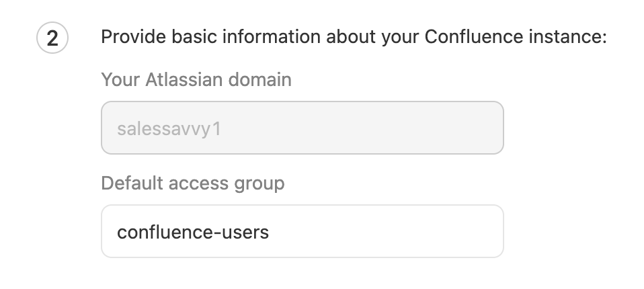Click the step 2 circle icon

pos(52,39)
